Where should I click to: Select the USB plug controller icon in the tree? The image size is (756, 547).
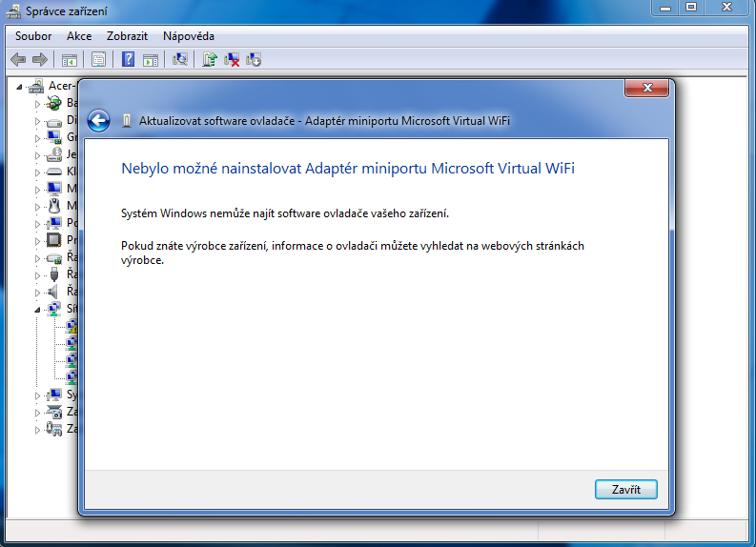(x=54, y=274)
